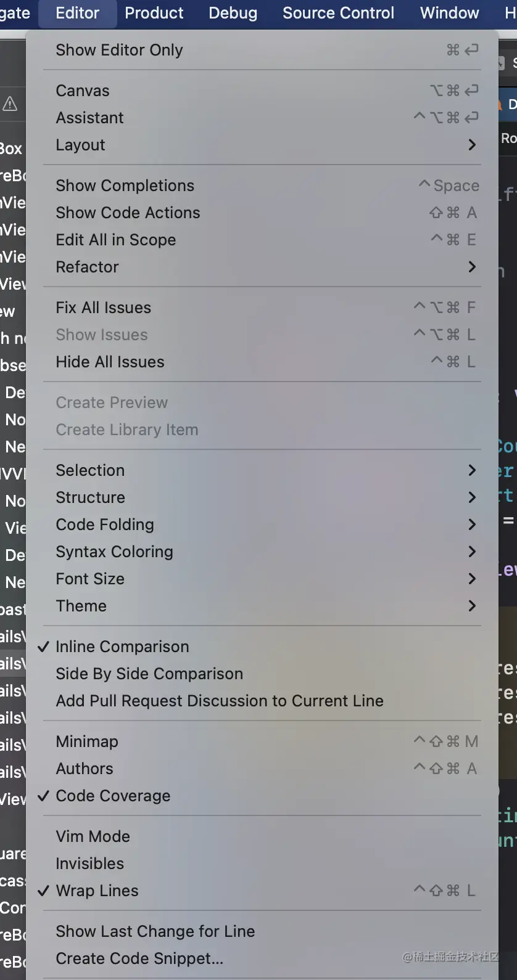Open the Refactor submenu
This screenshot has height=980, width=517.
tap(87, 267)
